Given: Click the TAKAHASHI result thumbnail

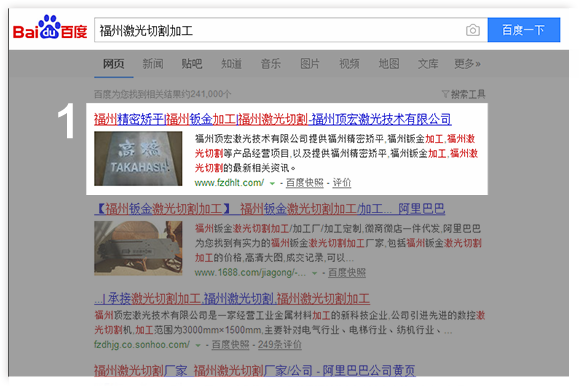Looking at the screenshot, I should click(x=138, y=158).
